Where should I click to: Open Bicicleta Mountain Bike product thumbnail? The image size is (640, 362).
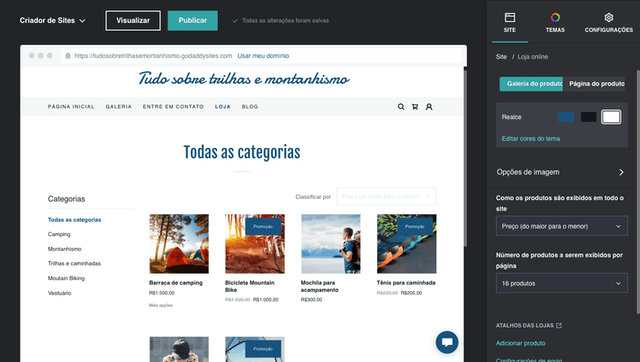255,244
